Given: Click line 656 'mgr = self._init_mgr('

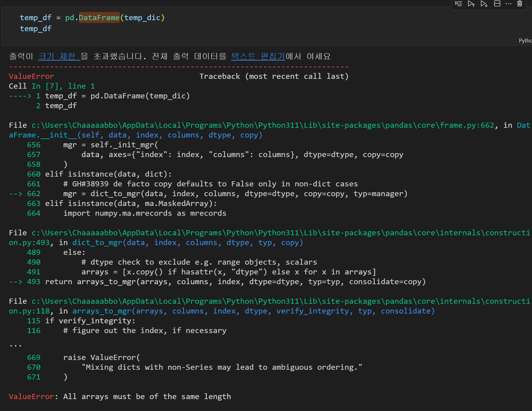Looking at the screenshot, I should (111, 145).
